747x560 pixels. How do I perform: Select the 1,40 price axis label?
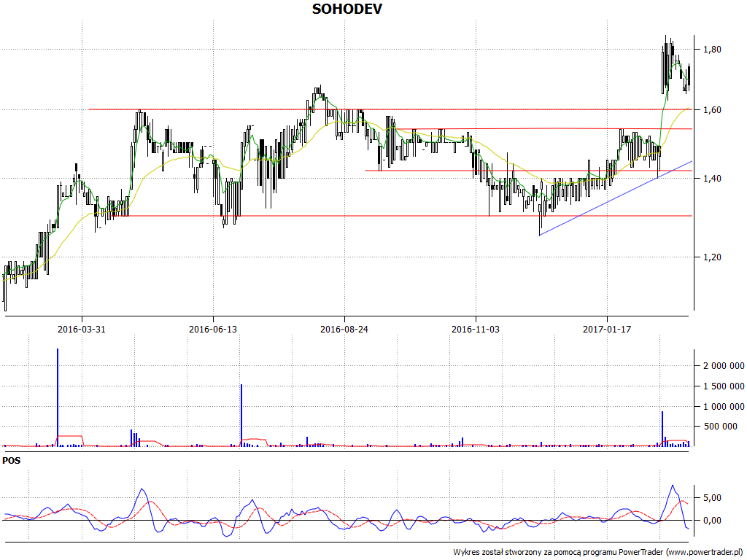[712, 179]
